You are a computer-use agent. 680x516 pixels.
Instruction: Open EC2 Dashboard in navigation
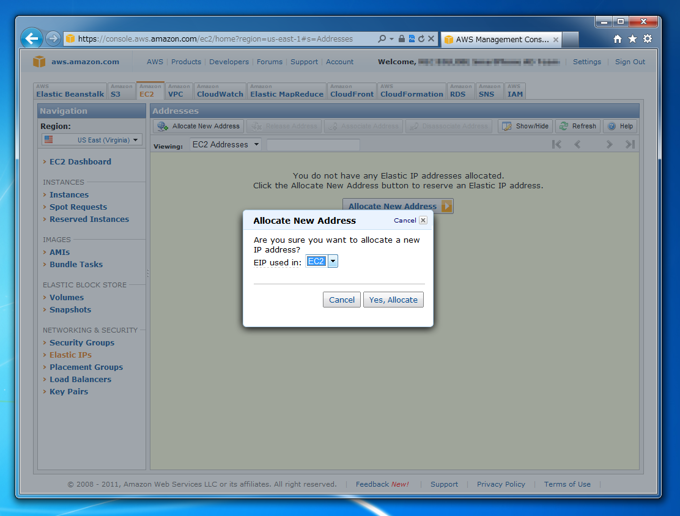click(80, 162)
